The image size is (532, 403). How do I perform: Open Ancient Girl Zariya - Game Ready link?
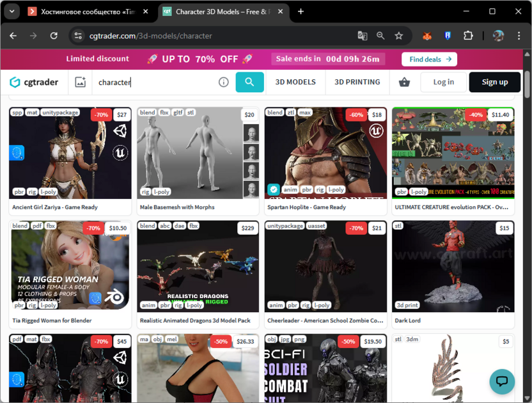[x=55, y=207]
